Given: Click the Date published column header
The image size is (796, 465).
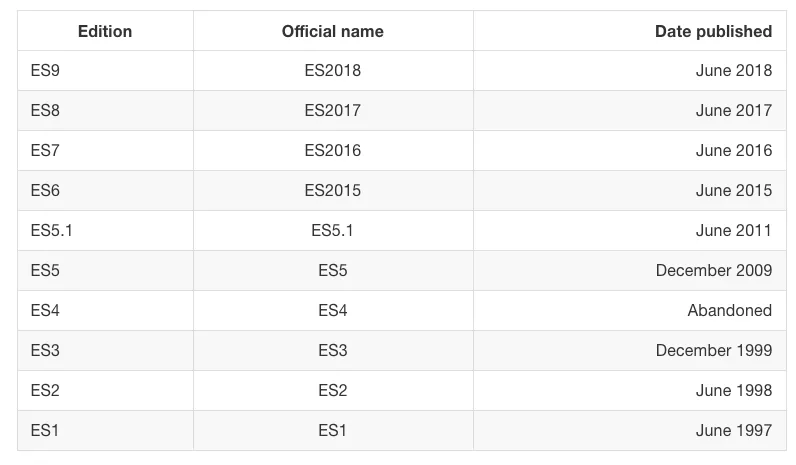Looking at the screenshot, I should (x=713, y=31).
